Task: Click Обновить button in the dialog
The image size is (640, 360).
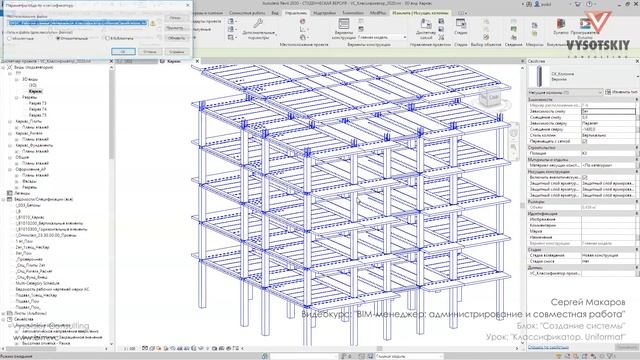Action: pos(176,38)
